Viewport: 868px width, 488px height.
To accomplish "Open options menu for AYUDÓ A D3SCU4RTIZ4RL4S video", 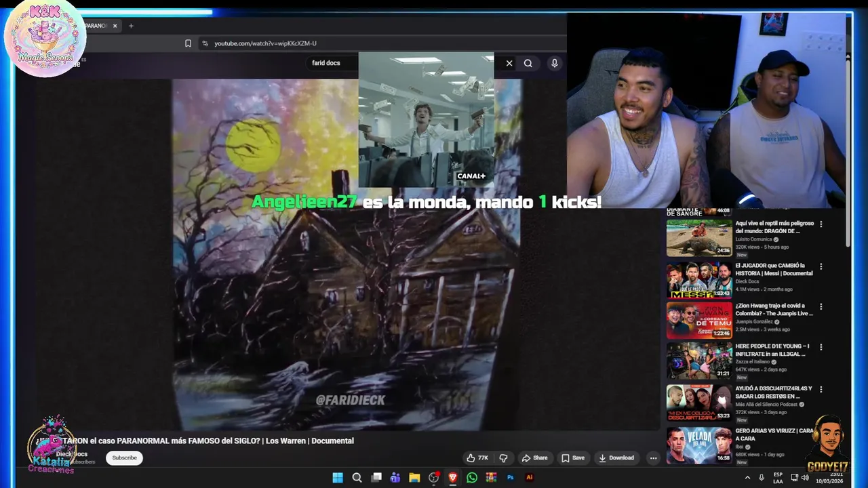I will [821, 390].
